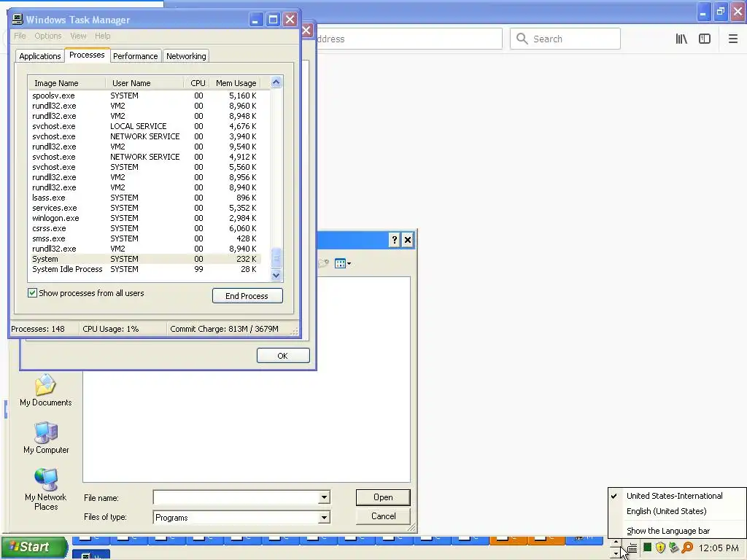
Task: Click OK in dialog behind Task Manager
Action: point(283,356)
